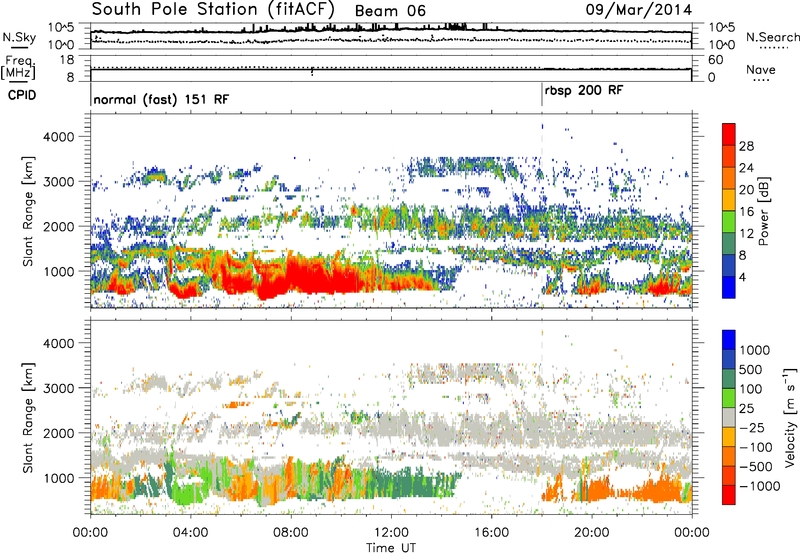800x554 pixels.
Task: Click the dotted line sample under "N.Search"
Action: [x=774, y=47]
